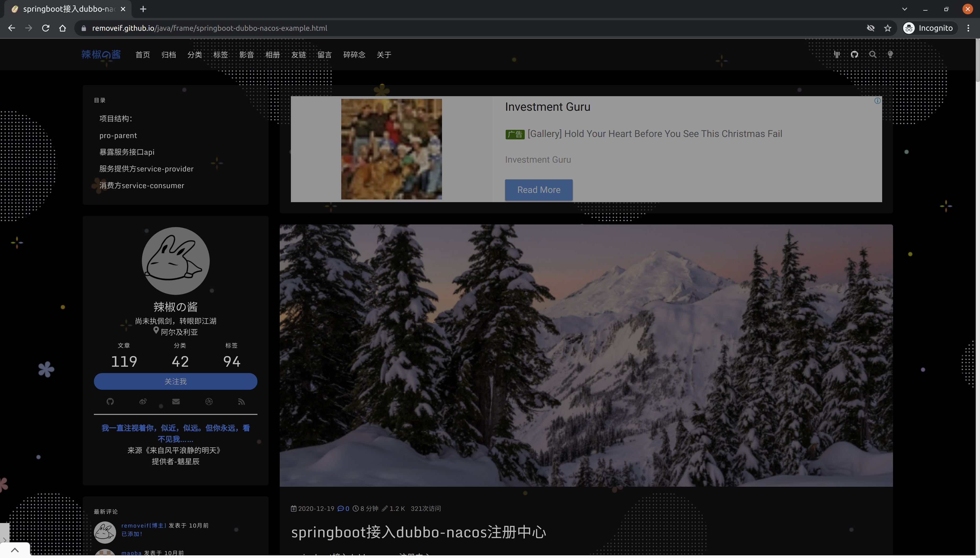980x558 pixels.
Task: Toggle dark mode with lightbulb icon
Action: coord(890,54)
